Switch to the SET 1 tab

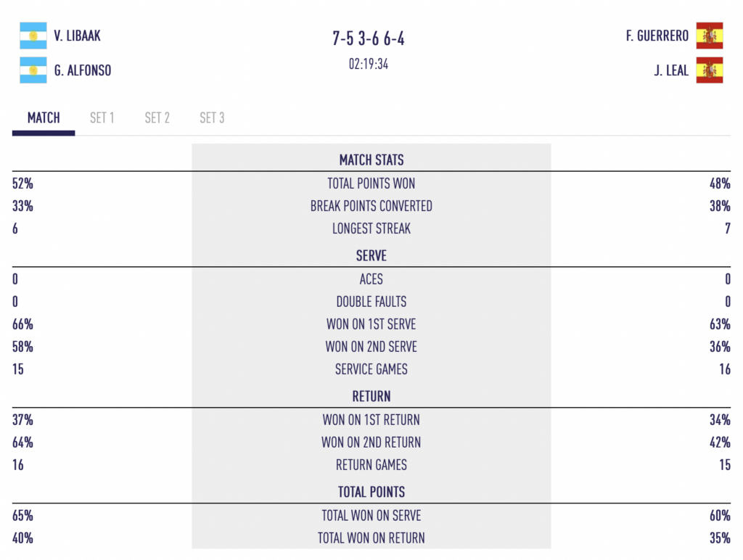point(102,118)
